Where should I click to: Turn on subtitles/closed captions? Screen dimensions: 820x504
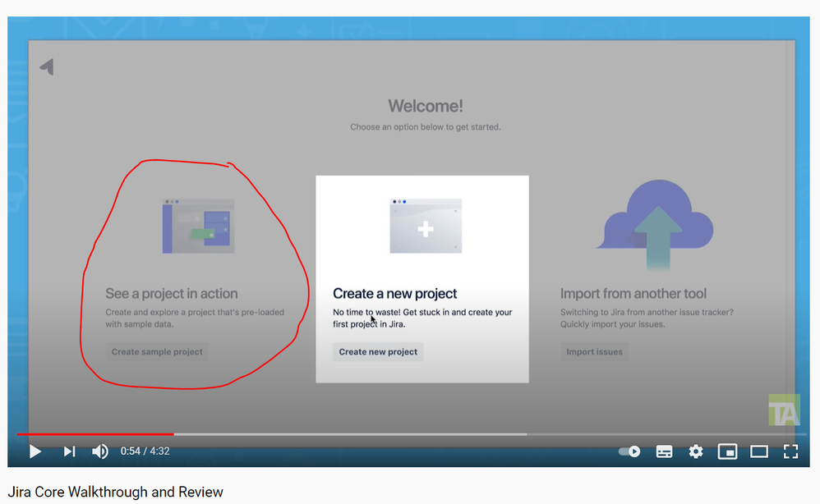[x=664, y=451]
